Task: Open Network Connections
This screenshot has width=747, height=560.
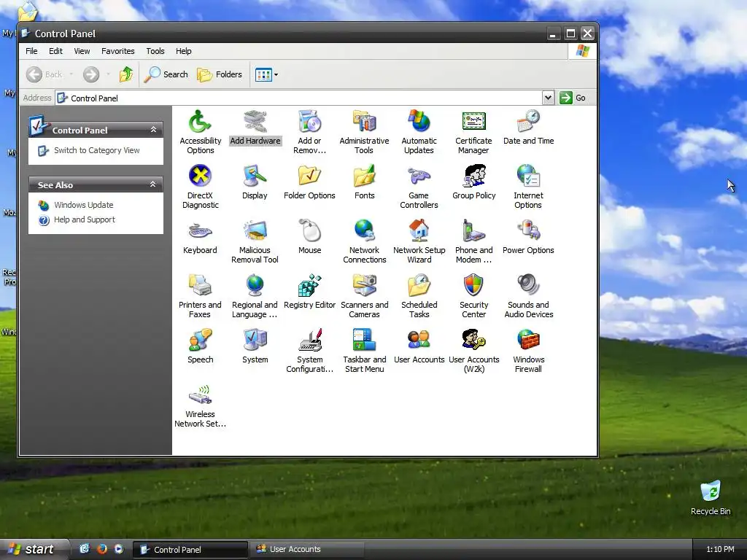Action: (365, 241)
